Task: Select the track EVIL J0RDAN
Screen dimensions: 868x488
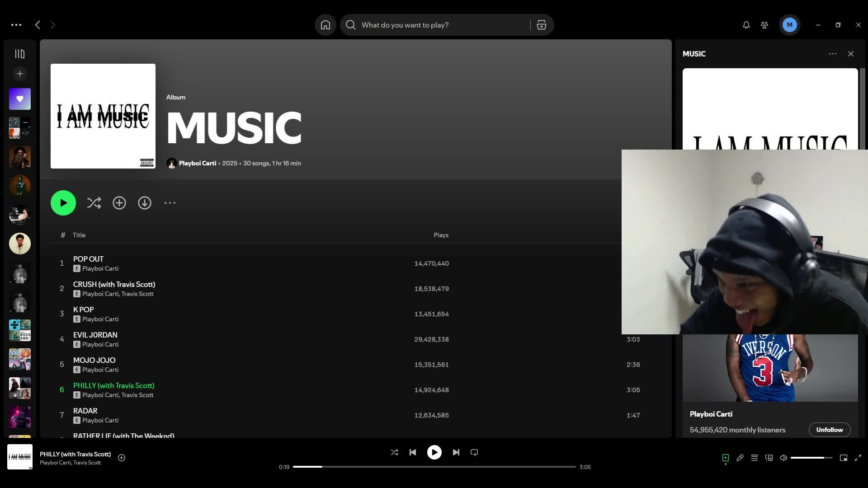Action: pyautogui.click(x=95, y=335)
